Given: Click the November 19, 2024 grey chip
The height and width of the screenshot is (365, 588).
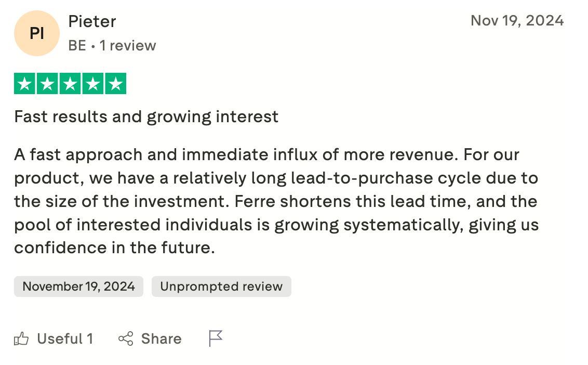Looking at the screenshot, I should pyautogui.click(x=79, y=286).
